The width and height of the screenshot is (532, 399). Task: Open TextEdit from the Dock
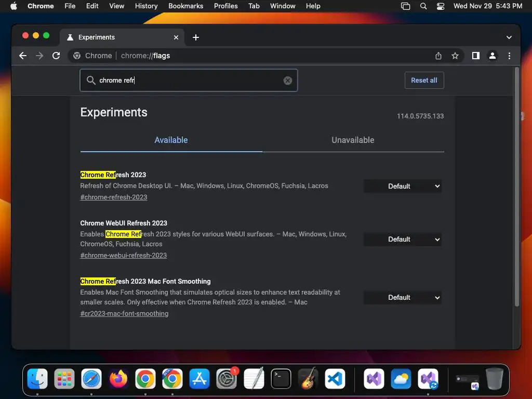coord(254,379)
